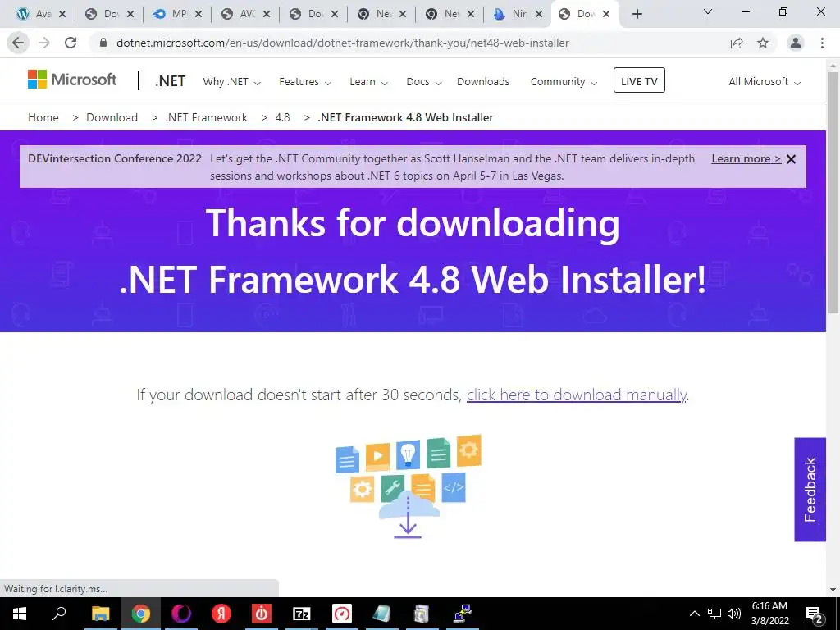
Task: Click the Chrome taskbar icon
Action: [141, 614]
